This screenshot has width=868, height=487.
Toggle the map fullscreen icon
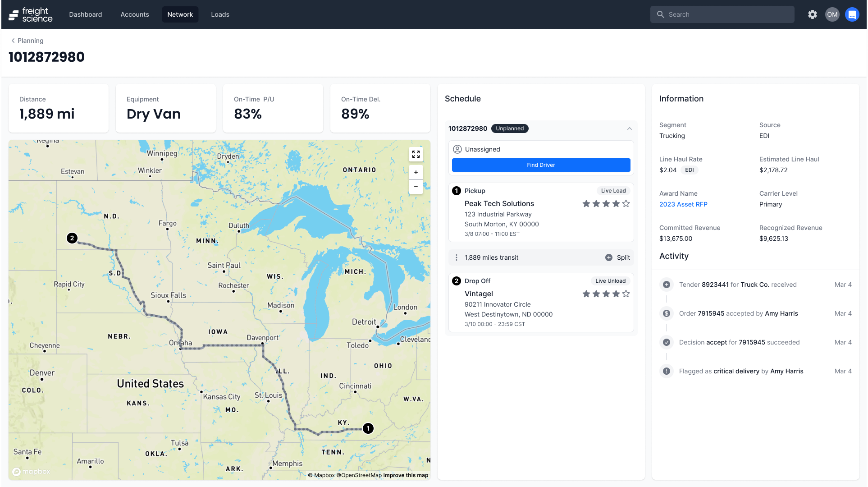coord(416,154)
